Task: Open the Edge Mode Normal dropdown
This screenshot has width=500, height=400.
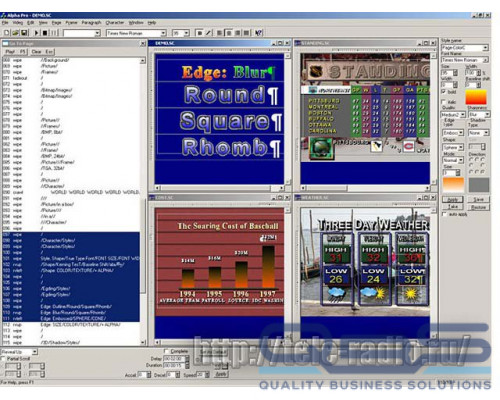Action: [x=461, y=160]
